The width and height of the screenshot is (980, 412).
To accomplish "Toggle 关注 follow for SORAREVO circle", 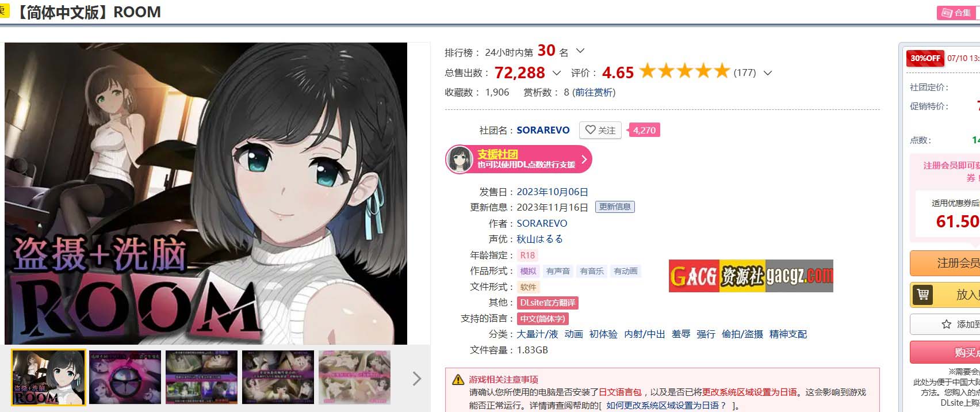I will pyautogui.click(x=600, y=130).
